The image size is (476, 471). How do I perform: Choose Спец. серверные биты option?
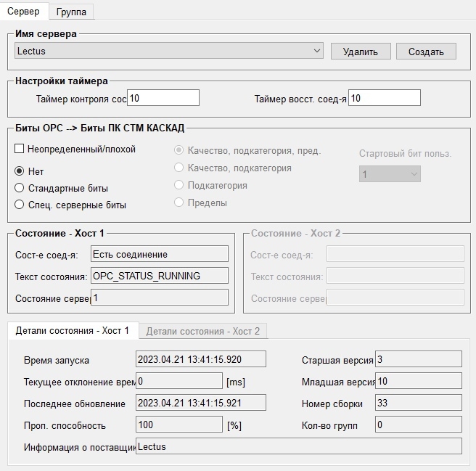click(x=19, y=205)
